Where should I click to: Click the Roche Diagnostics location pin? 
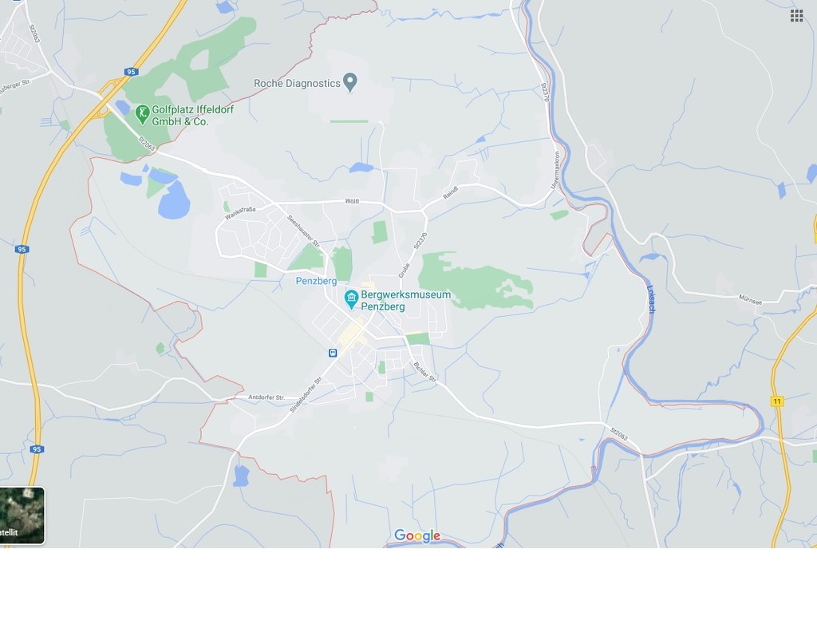tap(350, 82)
